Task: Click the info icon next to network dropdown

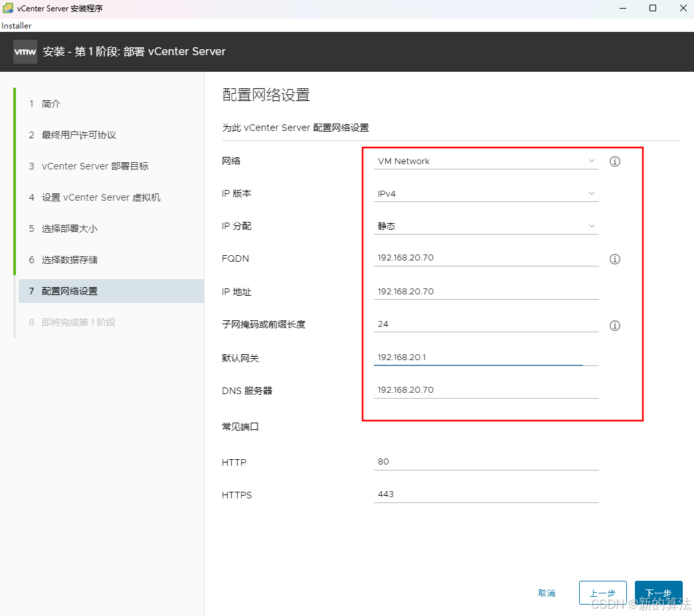Action: tap(615, 161)
